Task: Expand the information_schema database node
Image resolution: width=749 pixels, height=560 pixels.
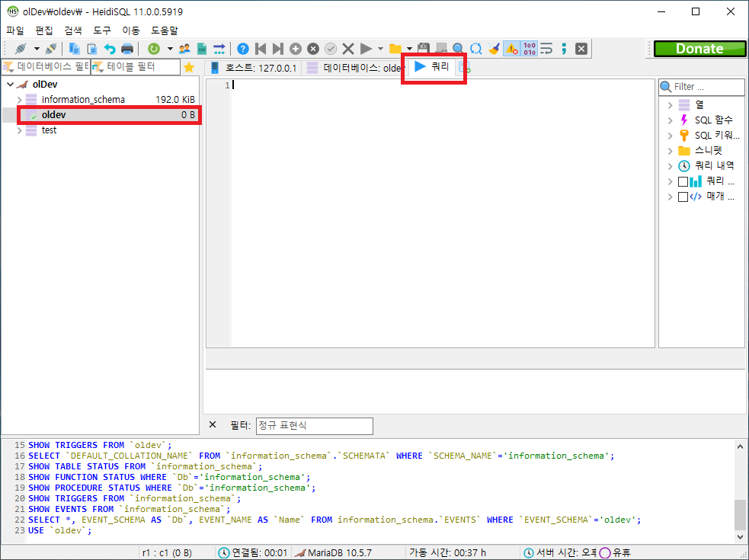Action: click(x=20, y=100)
